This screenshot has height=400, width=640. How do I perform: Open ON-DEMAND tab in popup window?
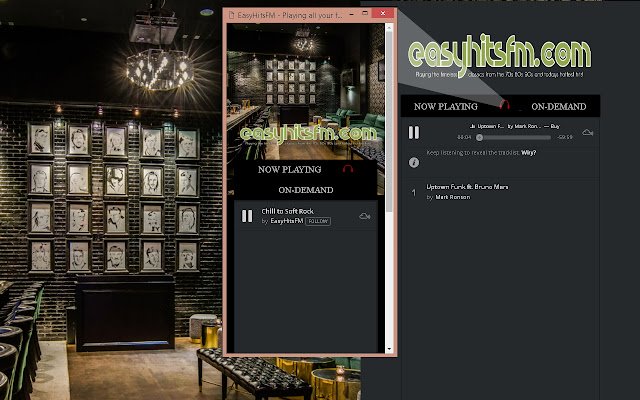[x=306, y=190]
